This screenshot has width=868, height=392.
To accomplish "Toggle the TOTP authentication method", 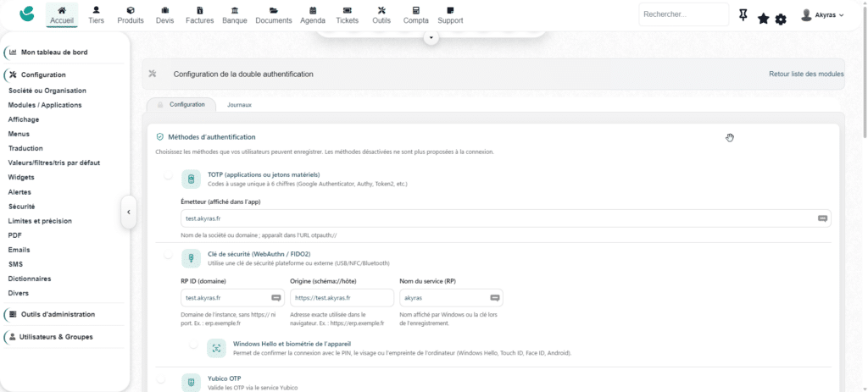I will pyautogui.click(x=168, y=176).
